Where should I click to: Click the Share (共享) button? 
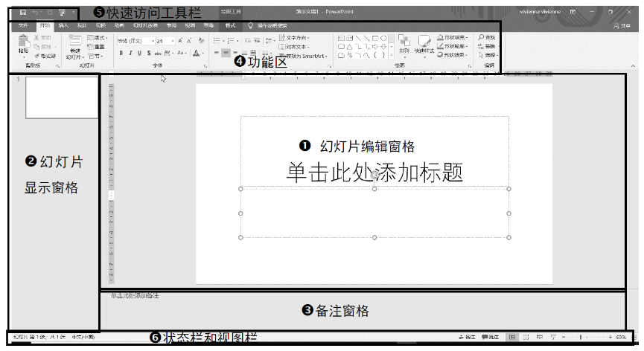[622, 26]
